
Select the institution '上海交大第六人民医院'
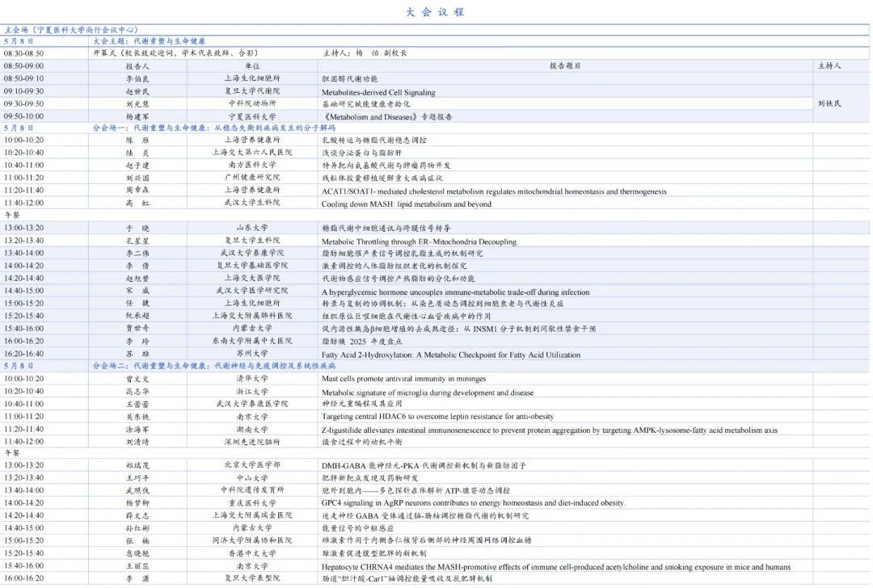252,153
